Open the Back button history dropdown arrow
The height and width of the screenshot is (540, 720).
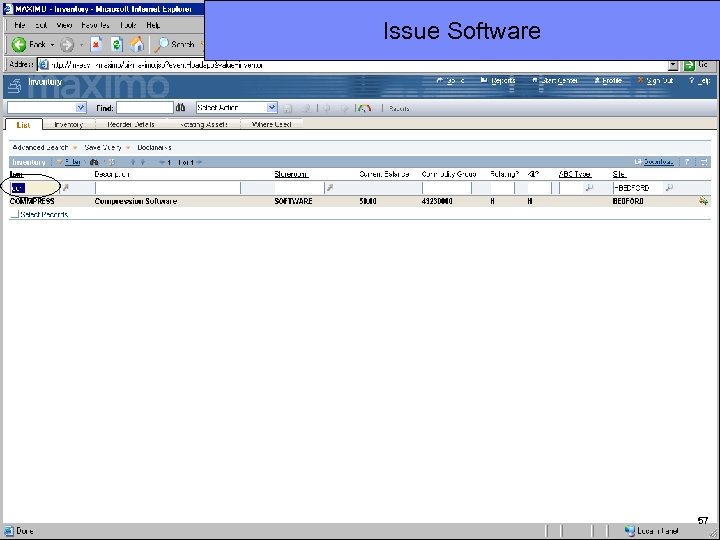click(52, 45)
